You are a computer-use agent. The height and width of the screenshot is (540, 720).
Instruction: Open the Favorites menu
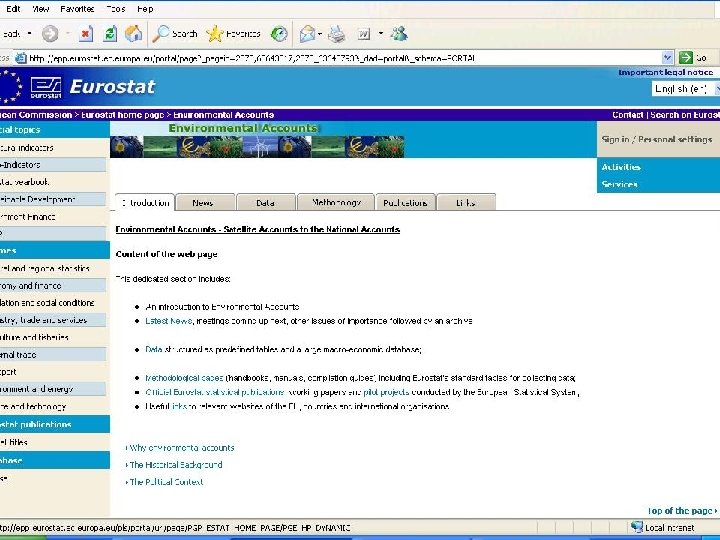click(x=77, y=9)
